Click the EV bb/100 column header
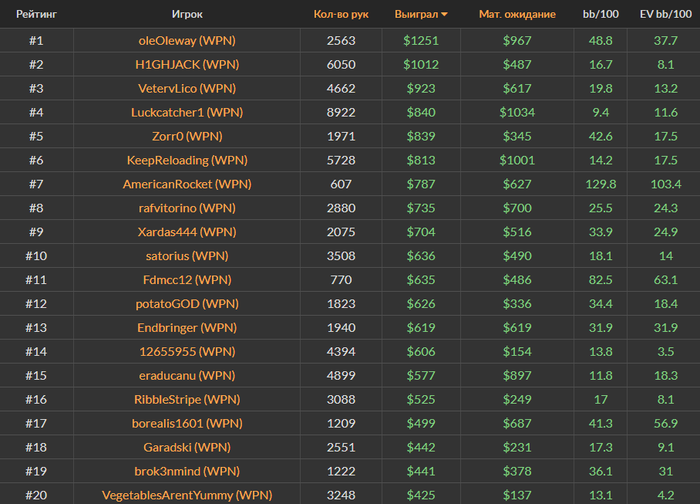This screenshot has height=504, width=700. coord(666,14)
